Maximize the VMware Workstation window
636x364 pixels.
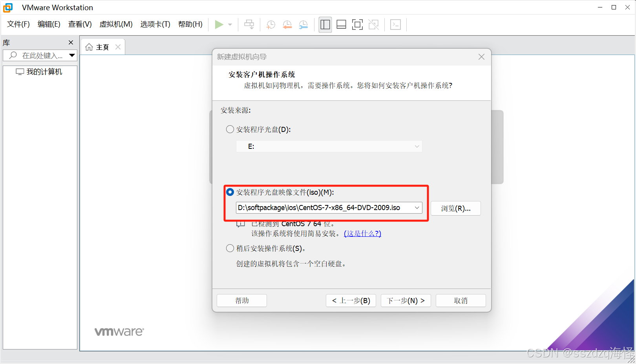pos(614,7)
